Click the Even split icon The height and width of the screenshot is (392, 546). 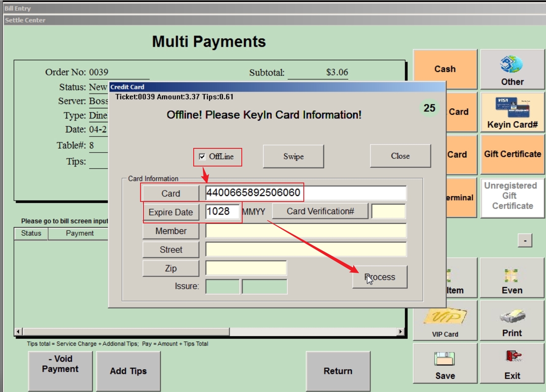click(511, 276)
